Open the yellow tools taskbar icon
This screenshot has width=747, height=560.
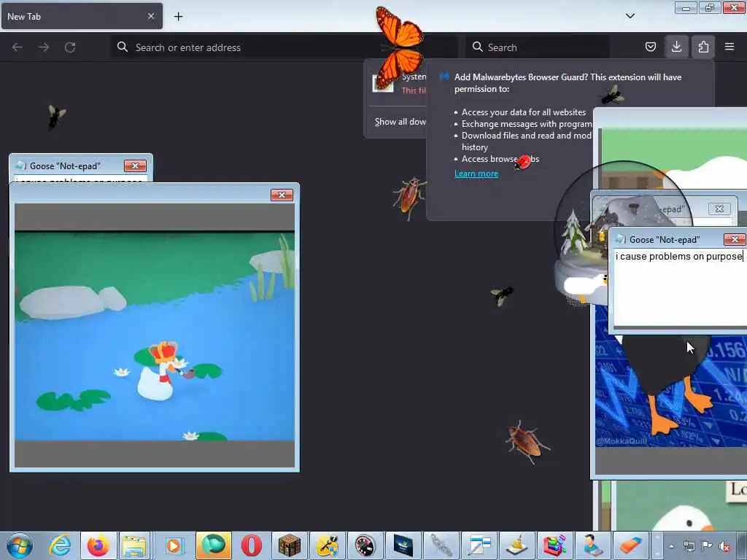(327, 545)
